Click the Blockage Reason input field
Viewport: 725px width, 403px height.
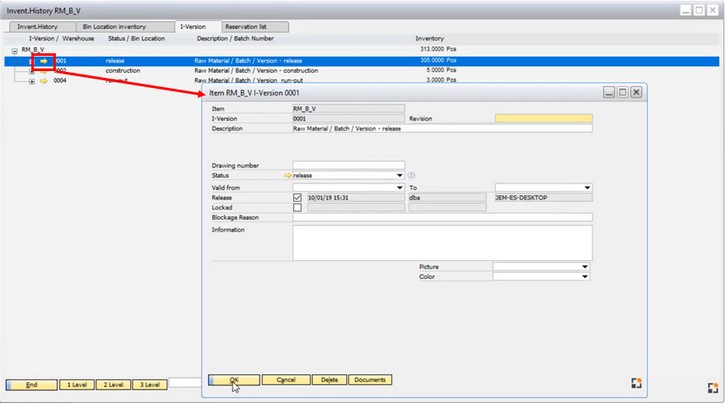(x=442, y=217)
